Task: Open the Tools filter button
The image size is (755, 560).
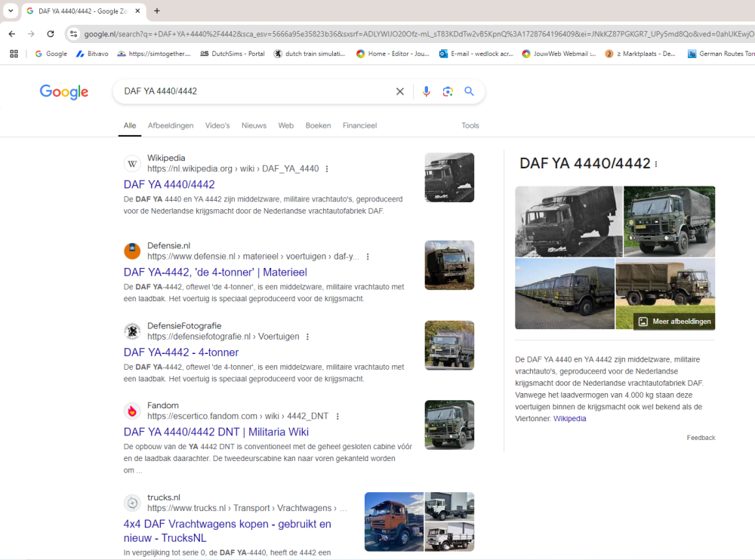Action: [470, 125]
